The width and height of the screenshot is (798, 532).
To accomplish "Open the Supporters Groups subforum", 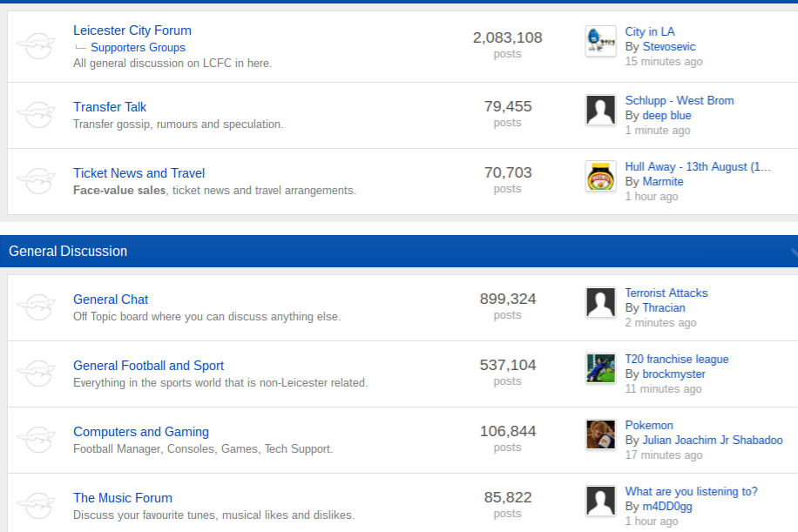I will tap(138, 47).
